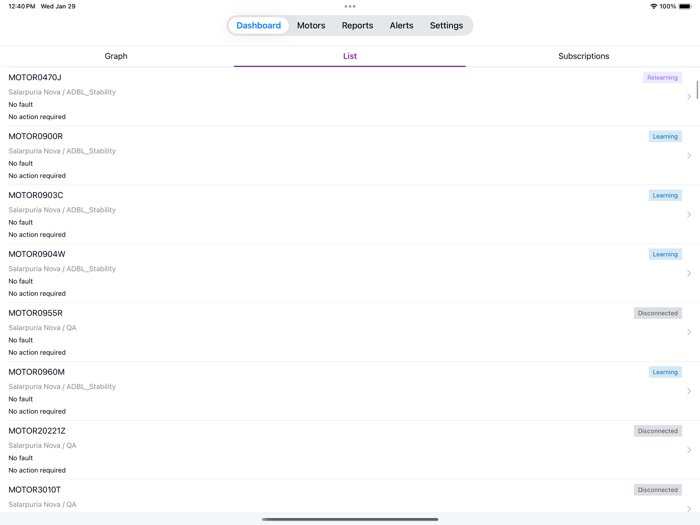The height and width of the screenshot is (525, 700).
Task: Go to the Alerts tab
Action: pyautogui.click(x=401, y=25)
